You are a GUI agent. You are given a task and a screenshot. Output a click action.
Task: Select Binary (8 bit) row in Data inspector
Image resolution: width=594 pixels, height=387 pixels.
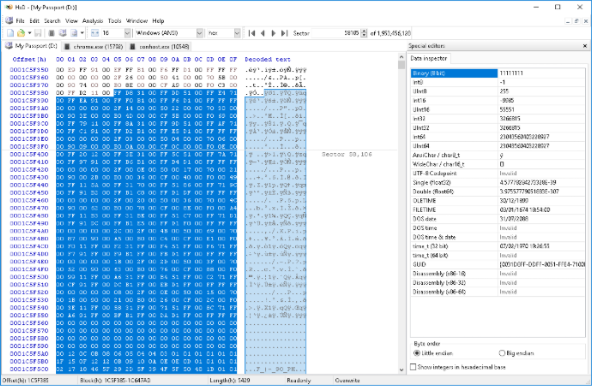point(498,73)
